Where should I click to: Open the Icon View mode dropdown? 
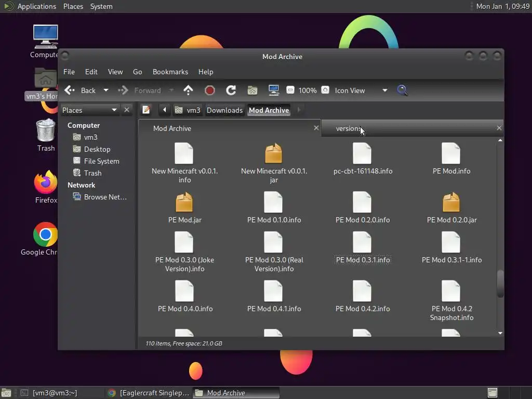pos(361,90)
